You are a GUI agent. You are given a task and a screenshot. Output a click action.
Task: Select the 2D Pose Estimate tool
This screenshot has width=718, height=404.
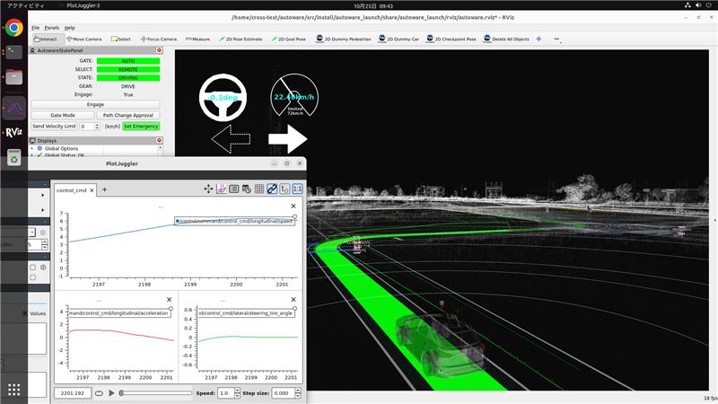coord(240,39)
